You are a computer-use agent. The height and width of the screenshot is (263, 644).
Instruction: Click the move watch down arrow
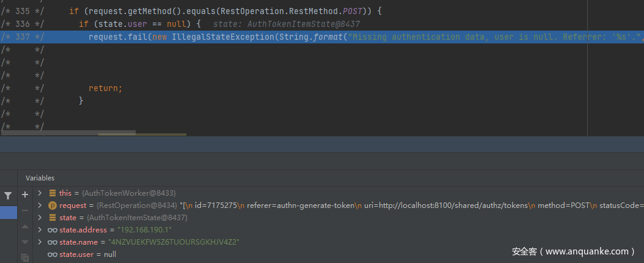(x=25, y=242)
